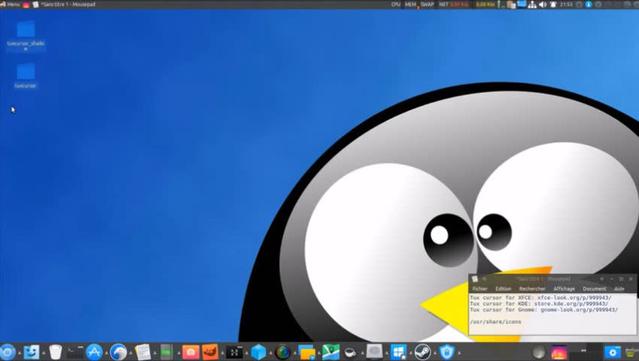Click the volume speaker icon in top panel
Viewport: 639px width, 361px height.
(543, 4)
